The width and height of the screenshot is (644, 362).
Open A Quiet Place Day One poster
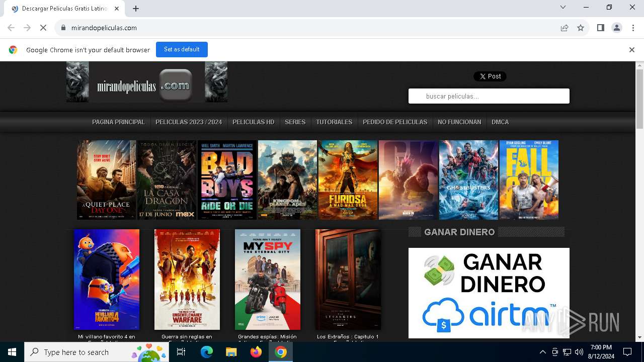pyautogui.click(x=106, y=180)
